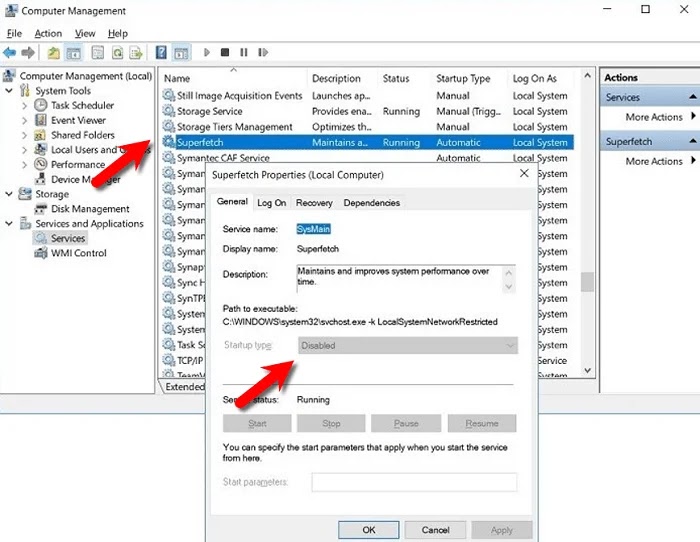
Task: Click the description box scroll-down arrow
Action: point(508,287)
